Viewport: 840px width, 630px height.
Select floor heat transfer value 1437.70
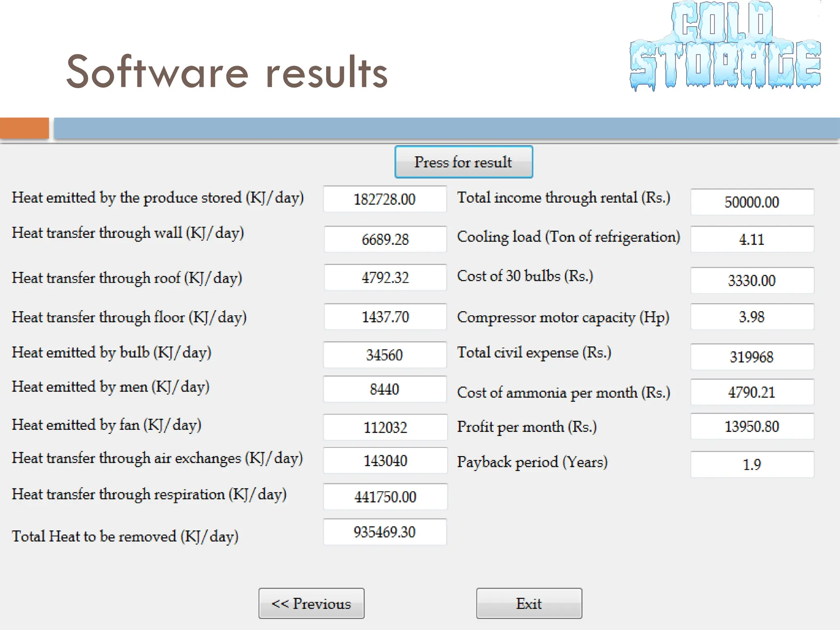(385, 317)
